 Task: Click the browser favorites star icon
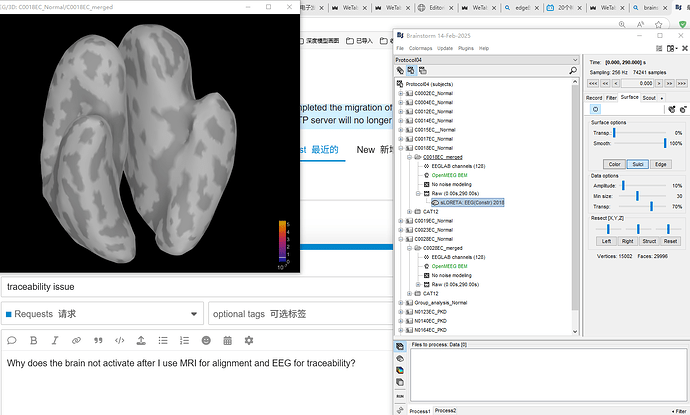tap(658, 25)
